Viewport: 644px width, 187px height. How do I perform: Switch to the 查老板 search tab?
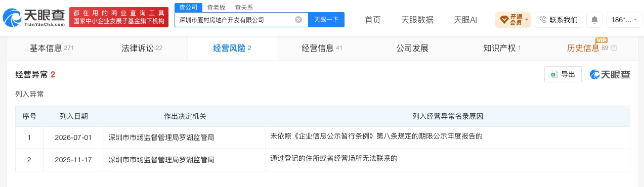[x=216, y=7]
